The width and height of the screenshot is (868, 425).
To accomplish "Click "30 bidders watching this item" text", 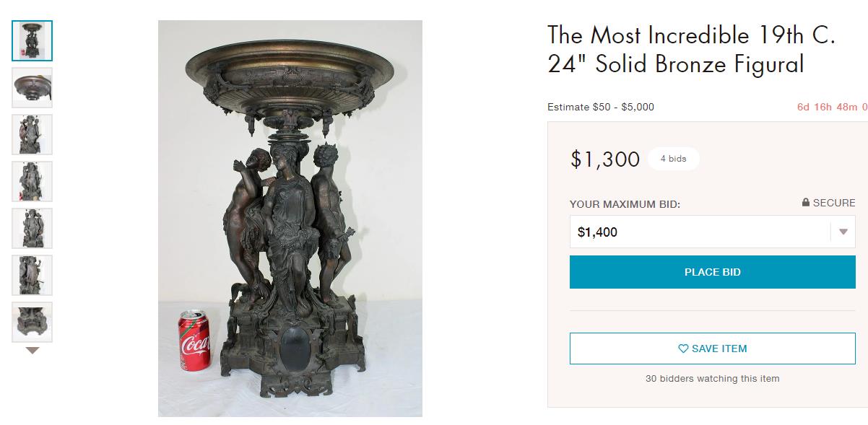I will [712, 378].
